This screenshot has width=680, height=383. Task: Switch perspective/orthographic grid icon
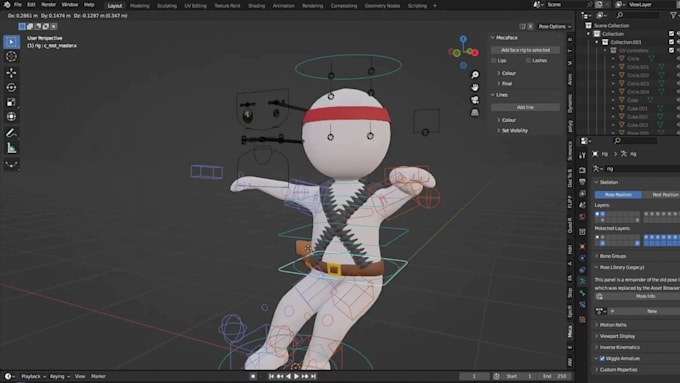[475, 113]
